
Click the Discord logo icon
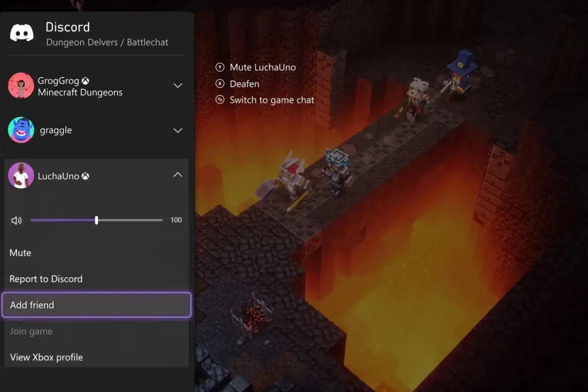coord(22,32)
